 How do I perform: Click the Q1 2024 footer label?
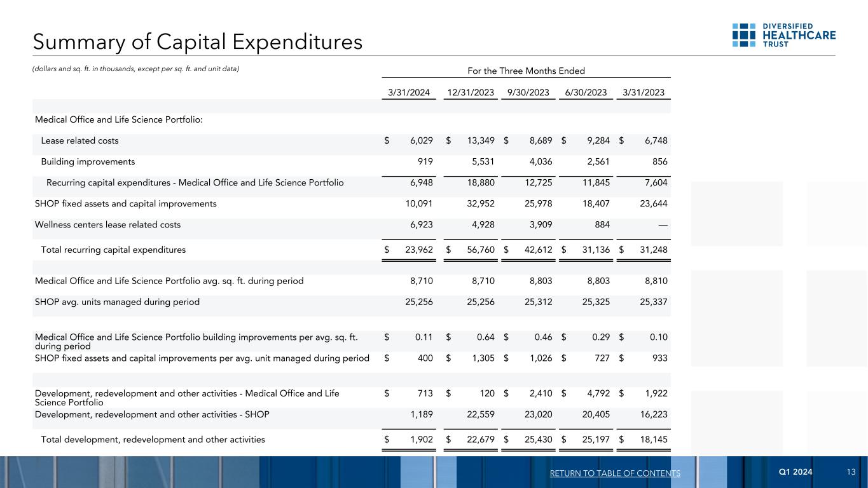(x=795, y=473)
